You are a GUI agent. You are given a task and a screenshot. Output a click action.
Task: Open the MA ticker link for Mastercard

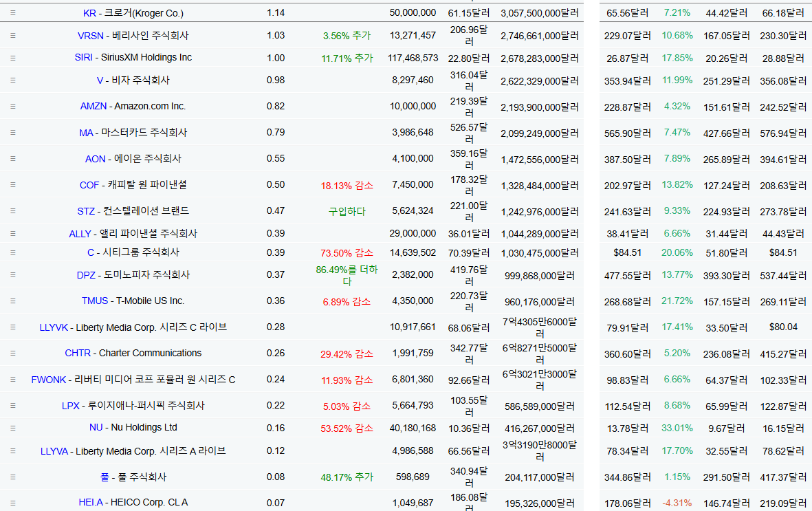(x=86, y=133)
